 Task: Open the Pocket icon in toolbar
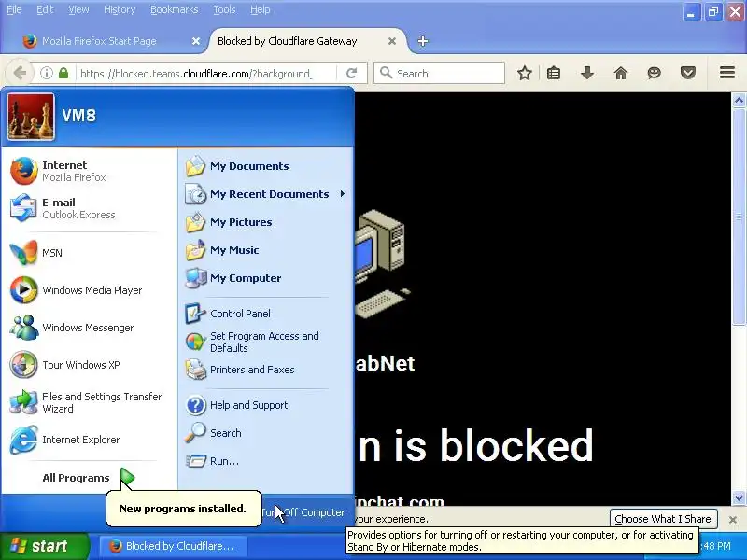coord(688,74)
